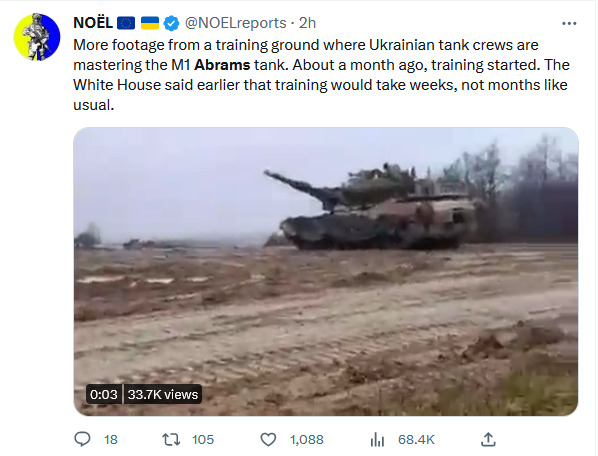The image size is (598, 456).
Task: Play the tank video thumbnail
Action: [326, 271]
